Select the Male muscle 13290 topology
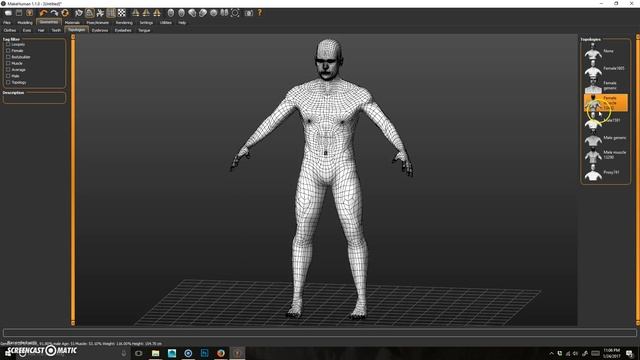Viewport: 640px width, 360px height. click(606, 155)
